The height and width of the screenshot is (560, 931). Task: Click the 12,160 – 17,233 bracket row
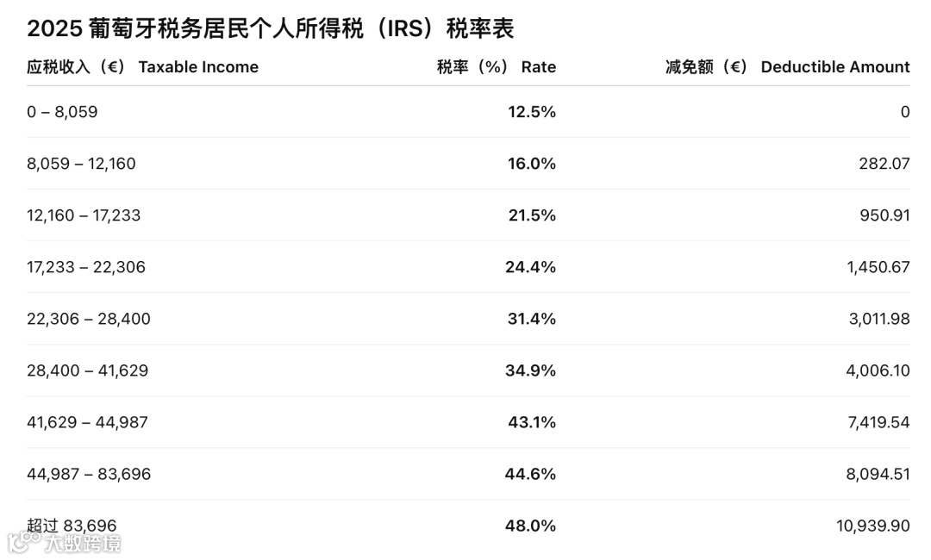pos(84,215)
